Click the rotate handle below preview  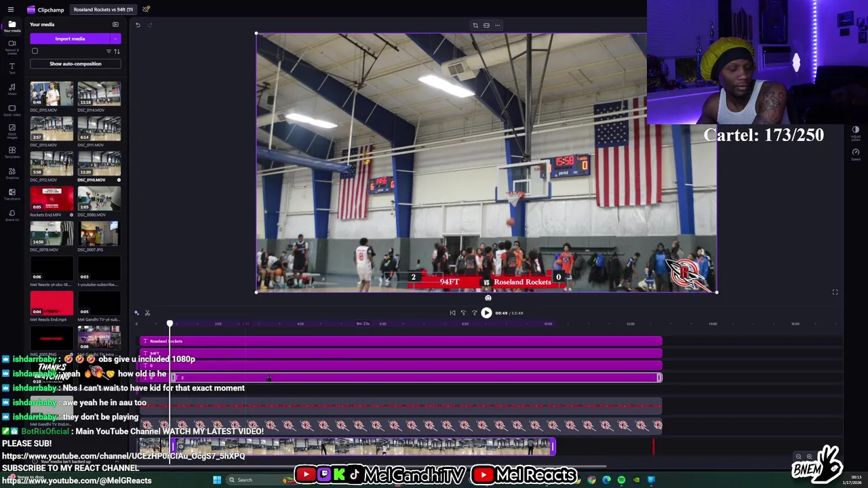488,298
